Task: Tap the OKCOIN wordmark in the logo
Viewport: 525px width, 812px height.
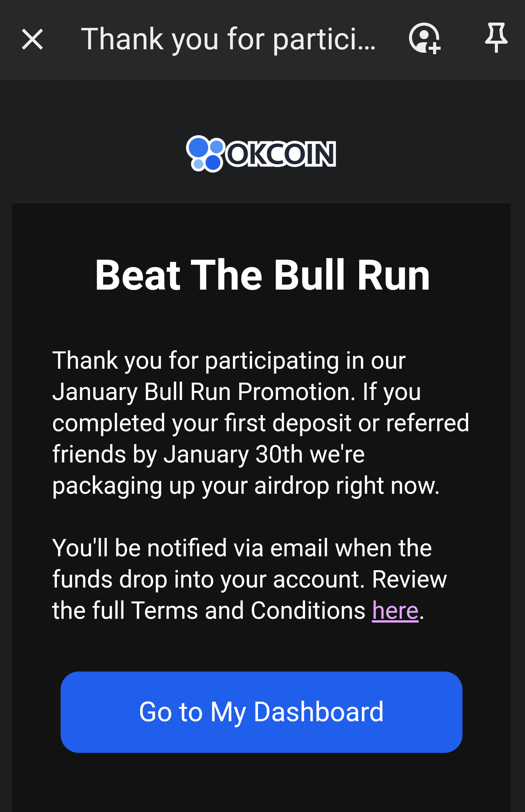Action: tap(281, 154)
